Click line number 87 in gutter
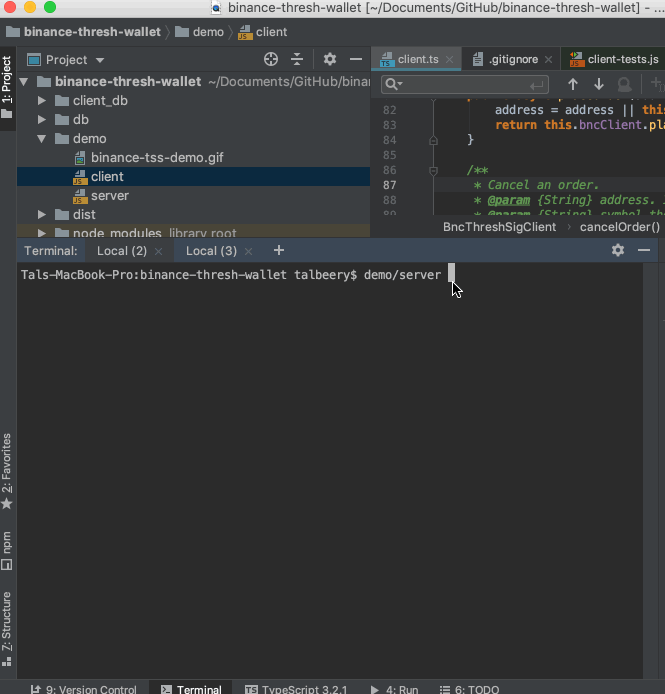Viewport: 665px width, 694px height. point(390,185)
